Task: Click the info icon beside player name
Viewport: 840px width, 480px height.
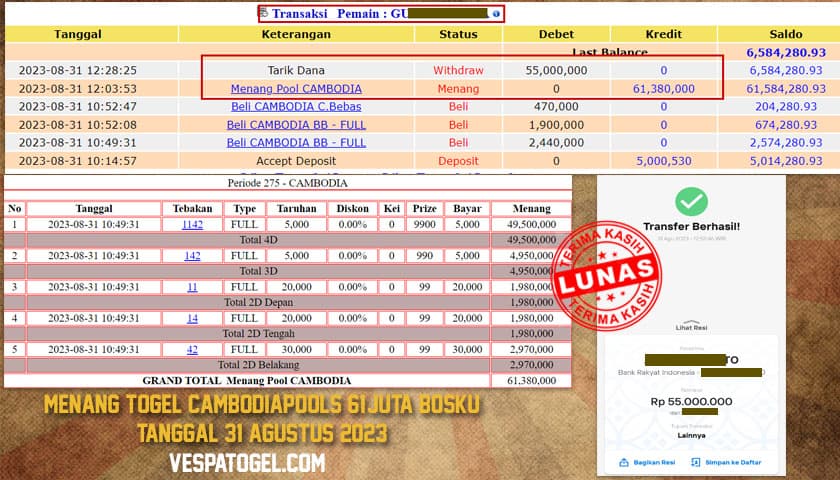Action: click(x=496, y=14)
